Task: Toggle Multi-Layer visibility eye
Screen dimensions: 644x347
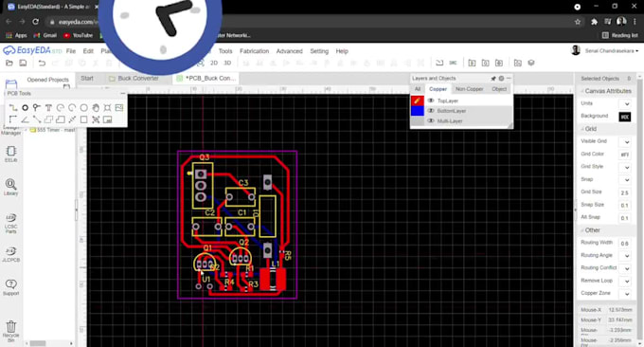Action: coord(431,120)
